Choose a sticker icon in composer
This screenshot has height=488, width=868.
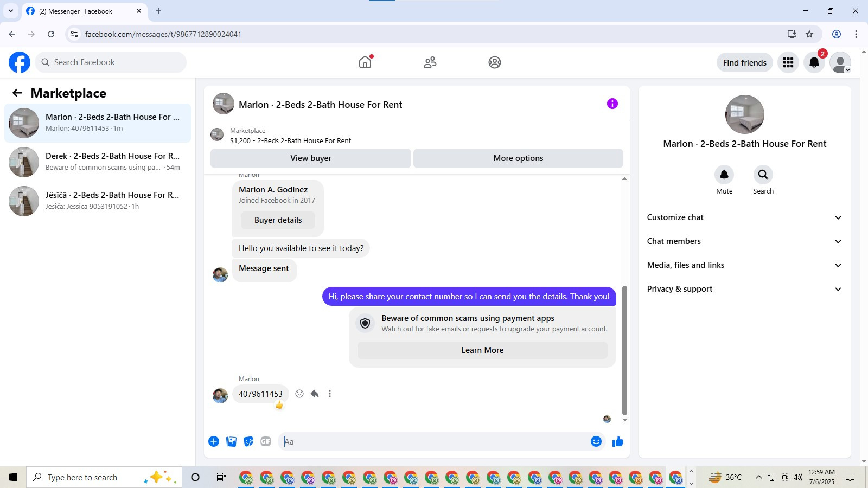248,441
